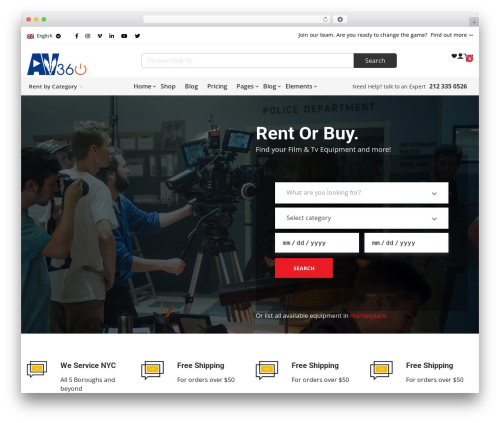Expand the Pages menu
The width and height of the screenshot is (500, 423).
coord(247,87)
